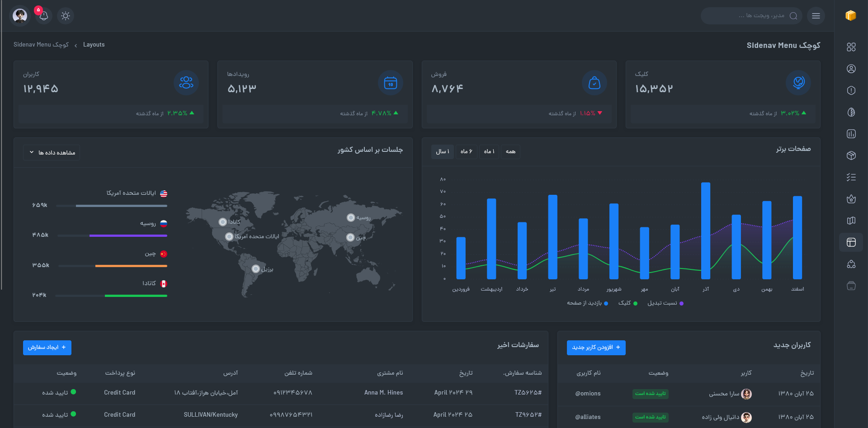Click the ایالات متحده آمریکا map marker
This screenshot has height=428, width=868.
pyautogui.click(x=229, y=236)
